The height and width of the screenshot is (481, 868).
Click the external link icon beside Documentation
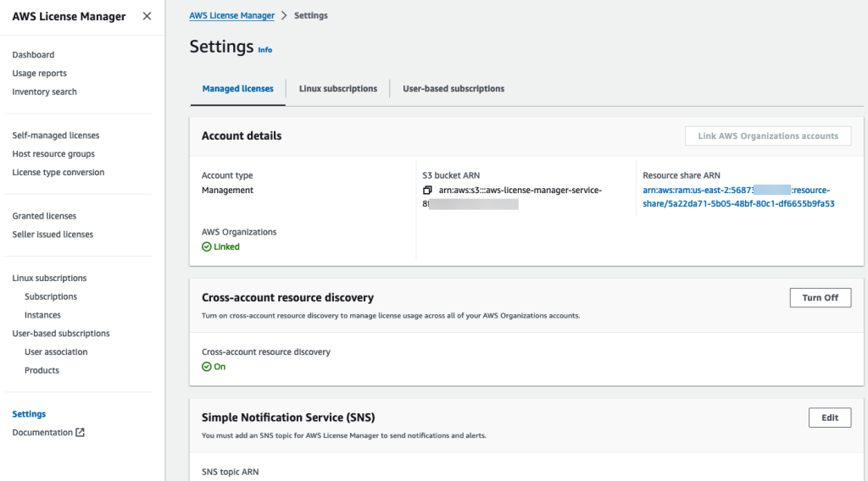click(x=81, y=433)
